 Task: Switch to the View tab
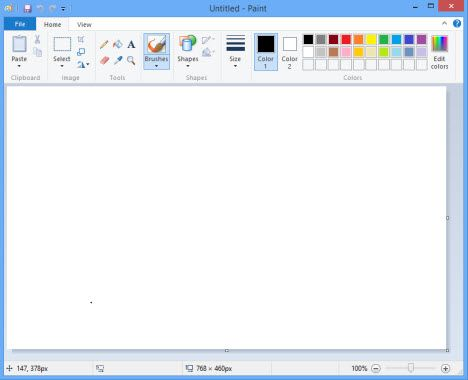click(84, 24)
